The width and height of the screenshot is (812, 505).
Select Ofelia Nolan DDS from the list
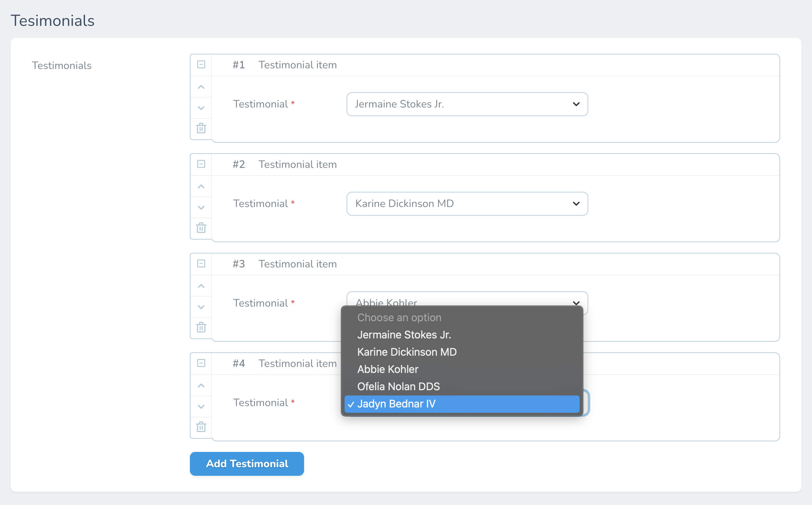(398, 387)
